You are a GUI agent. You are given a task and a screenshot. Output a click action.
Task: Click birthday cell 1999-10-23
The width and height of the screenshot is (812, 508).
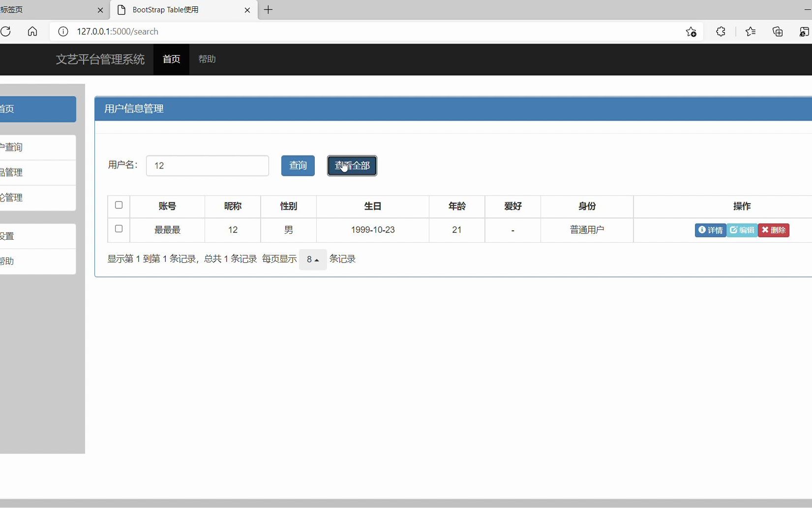pyautogui.click(x=373, y=230)
